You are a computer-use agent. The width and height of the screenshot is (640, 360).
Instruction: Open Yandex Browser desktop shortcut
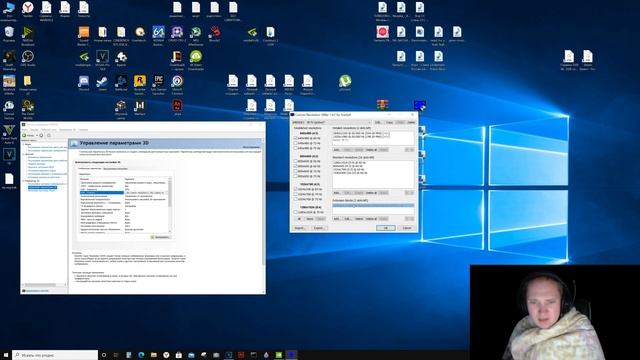click(x=27, y=8)
